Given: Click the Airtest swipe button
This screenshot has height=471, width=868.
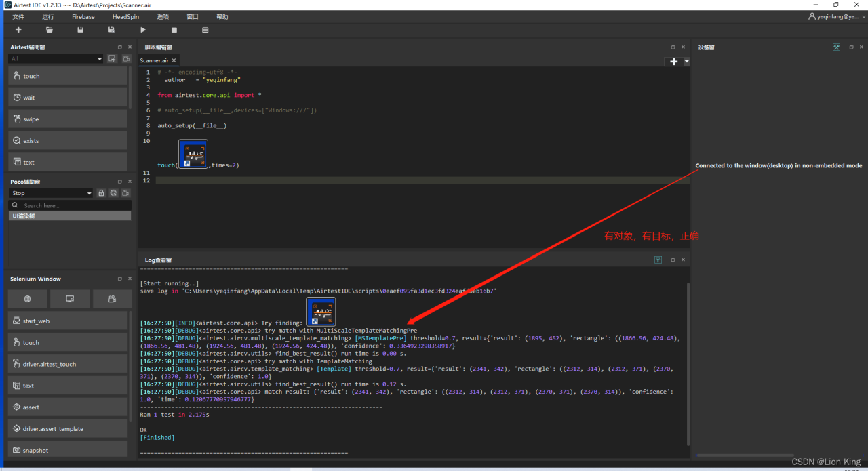Looking at the screenshot, I should [x=68, y=119].
